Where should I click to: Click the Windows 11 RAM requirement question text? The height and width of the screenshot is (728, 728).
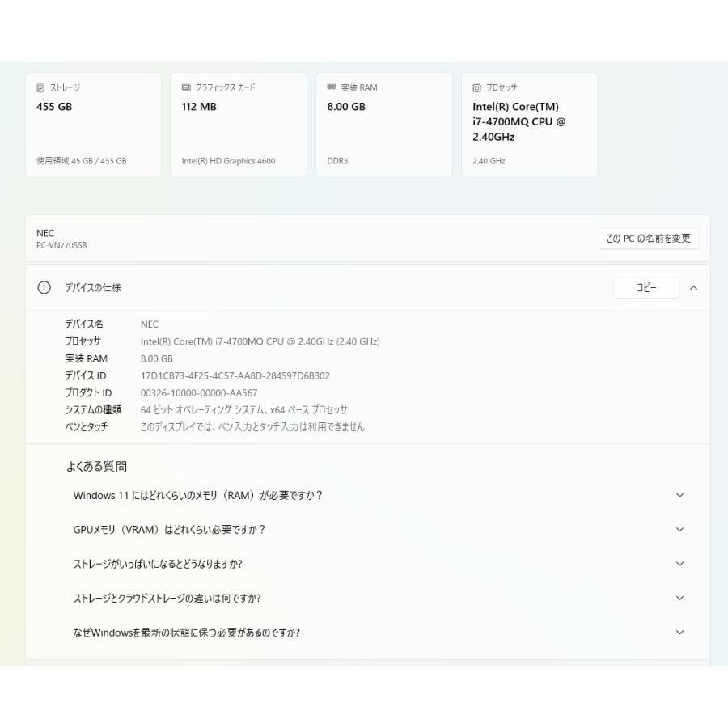click(x=197, y=495)
